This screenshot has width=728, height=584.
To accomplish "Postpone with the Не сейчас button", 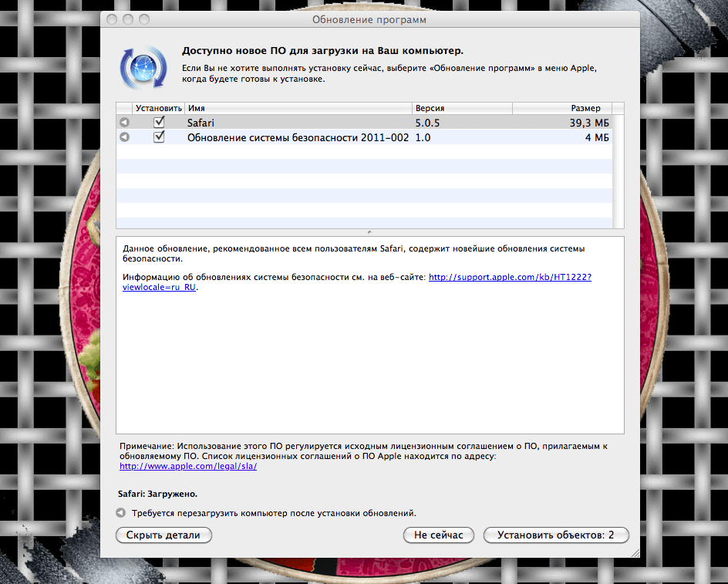I will pos(438,535).
